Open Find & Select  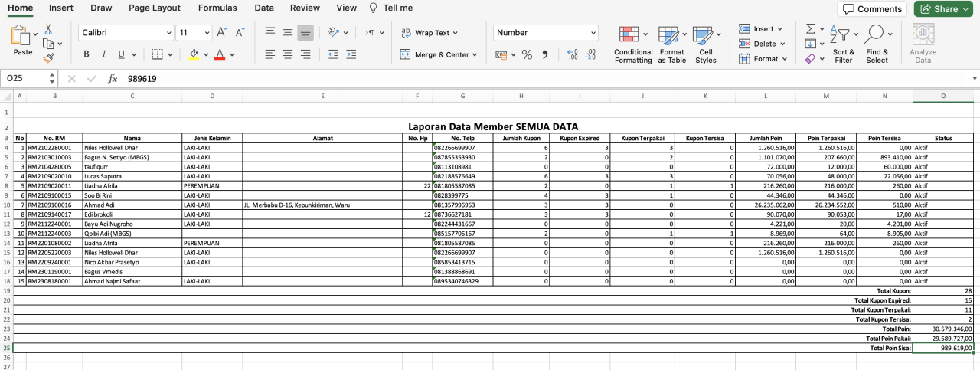pos(877,44)
